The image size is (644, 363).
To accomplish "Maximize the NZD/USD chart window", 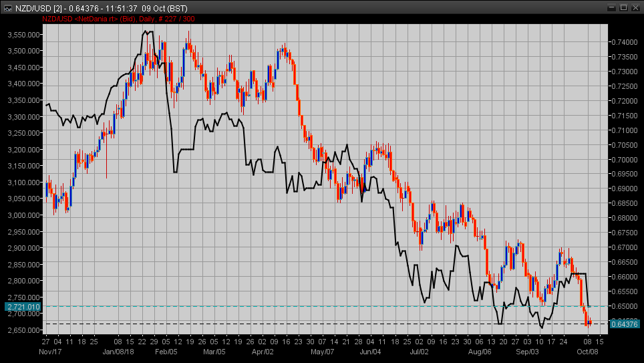I will coord(623,7).
